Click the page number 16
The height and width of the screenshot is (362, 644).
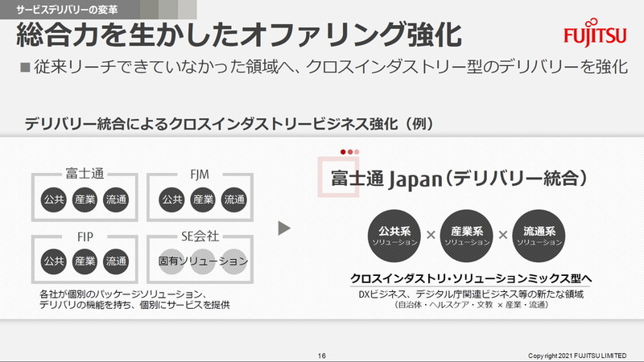[321, 356]
